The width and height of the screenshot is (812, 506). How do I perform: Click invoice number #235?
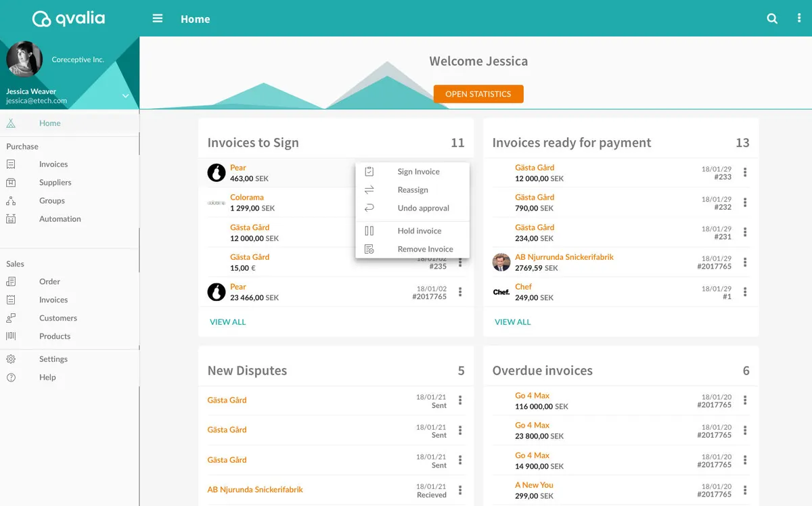point(438,267)
